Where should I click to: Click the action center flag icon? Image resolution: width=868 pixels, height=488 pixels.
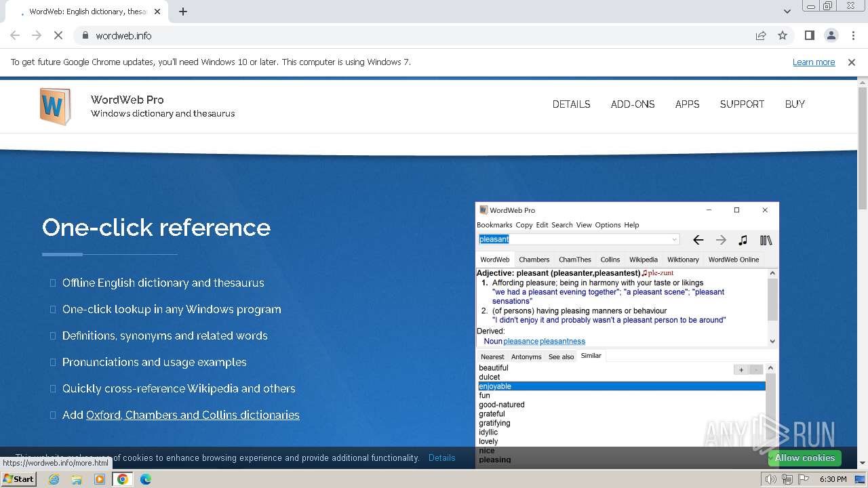802,479
